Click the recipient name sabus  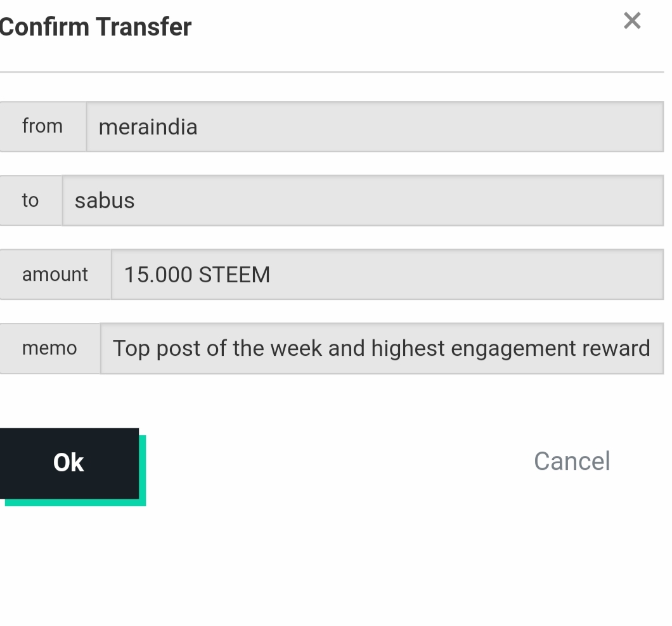pos(105,200)
